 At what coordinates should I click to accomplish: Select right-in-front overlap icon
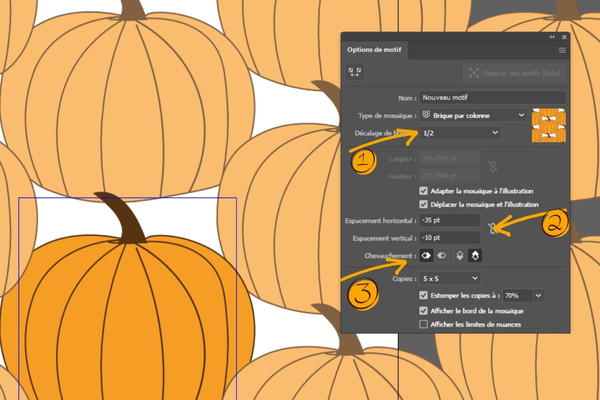pos(442,256)
